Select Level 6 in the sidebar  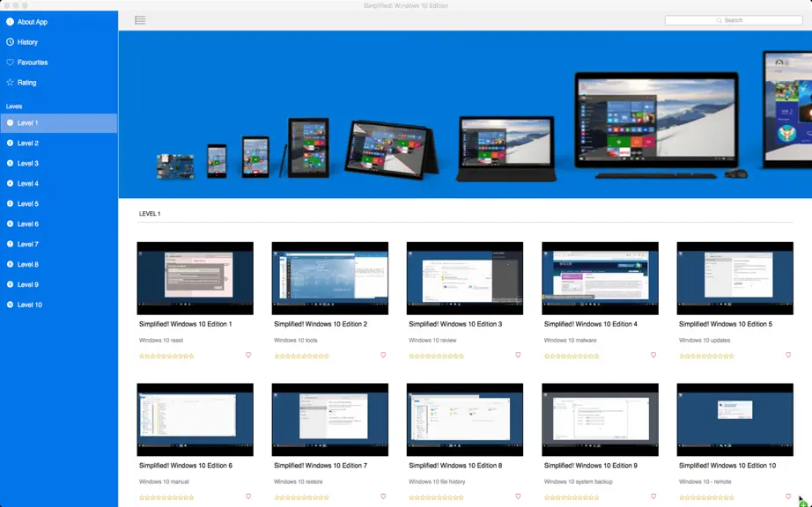coord(58,224)
